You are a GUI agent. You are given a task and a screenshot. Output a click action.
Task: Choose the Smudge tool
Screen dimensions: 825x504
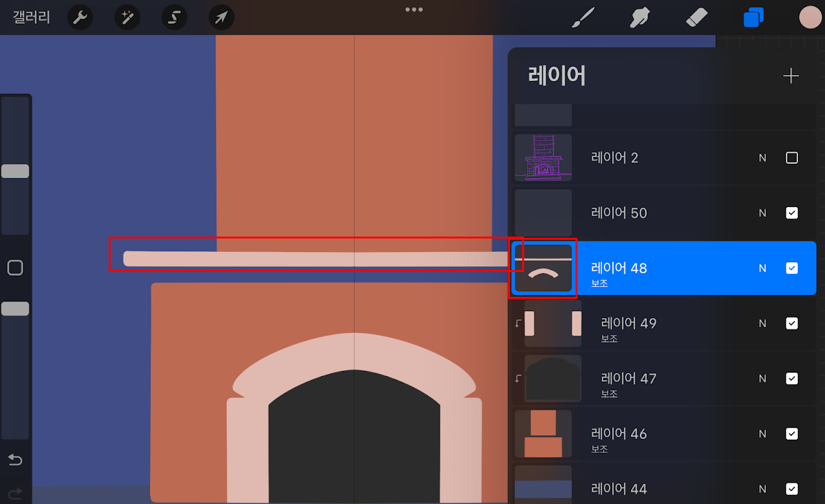pos(639,17)
